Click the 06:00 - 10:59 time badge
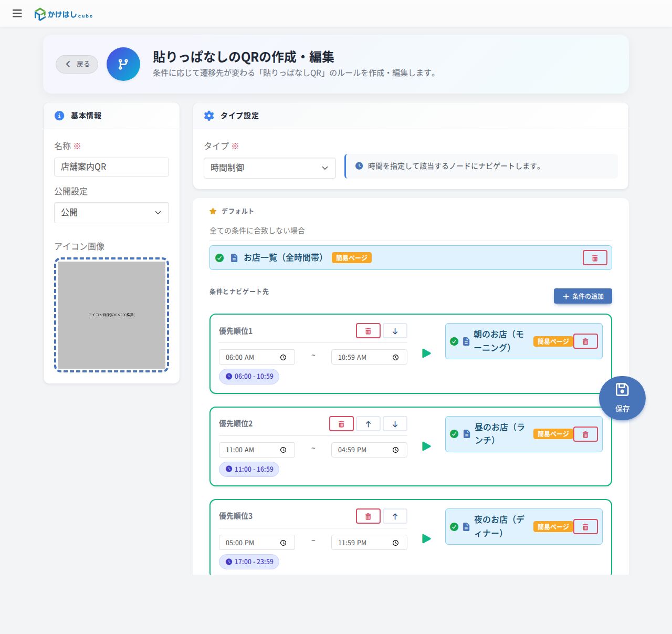This screenshot has height=634, width=672. [249, 377]
